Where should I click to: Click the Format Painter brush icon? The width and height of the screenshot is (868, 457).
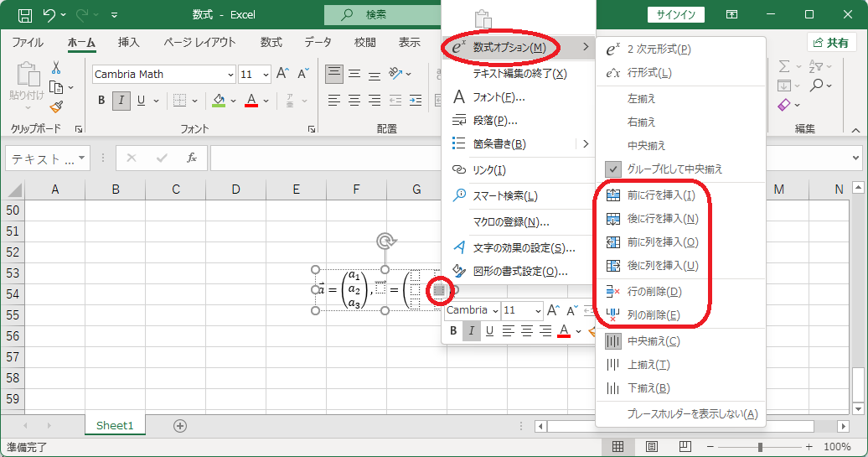56,106
